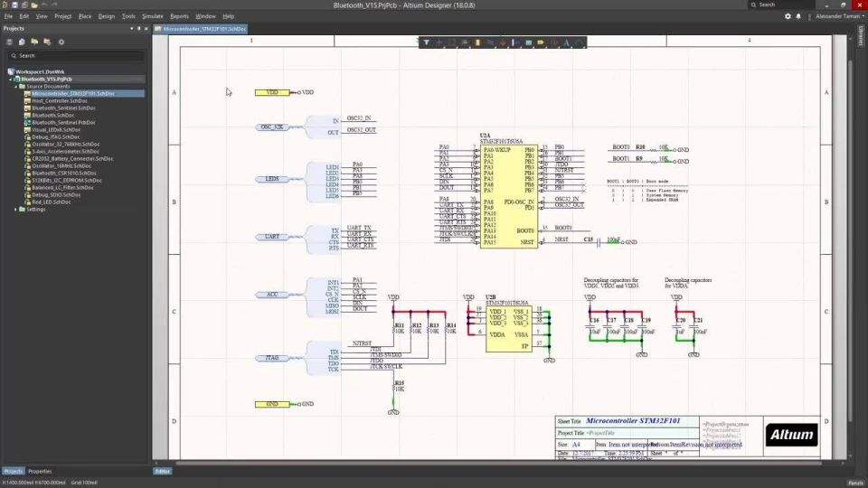The height and width of the screenshot is (488, 868).
Task: Select Red_LED.SchDoc in the tree
Action: point(51,202)
